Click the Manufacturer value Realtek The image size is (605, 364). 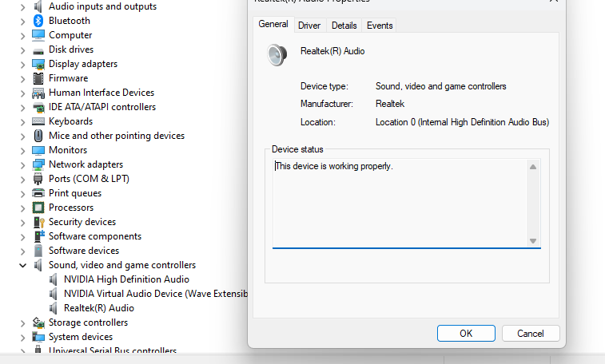coord(390,104)
